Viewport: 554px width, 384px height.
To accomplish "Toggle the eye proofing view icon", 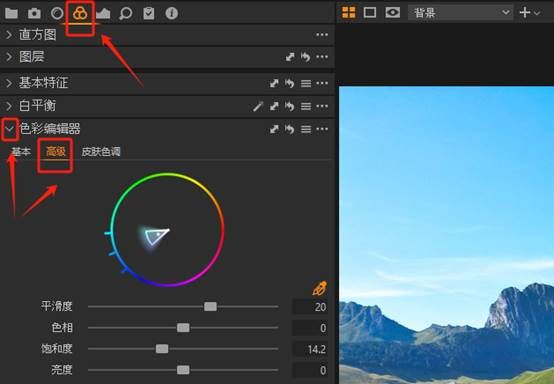I will [393, 12].
